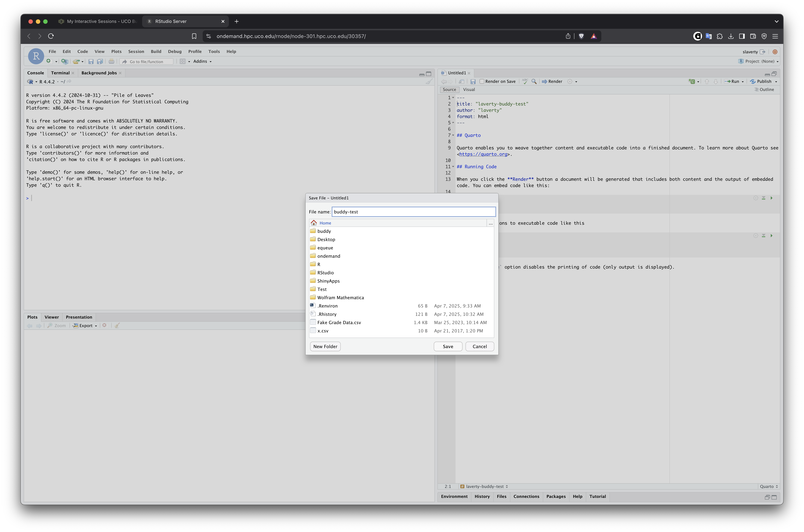This screenshot has width=804, height=532.
Task: Click the show in new window icon
Action: coord(461,81)
